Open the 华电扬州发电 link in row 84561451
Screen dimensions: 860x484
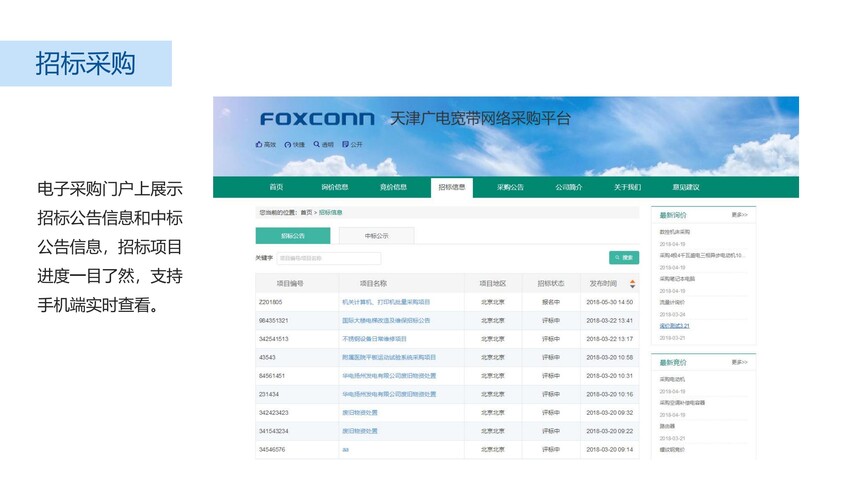tap(389, 376)
